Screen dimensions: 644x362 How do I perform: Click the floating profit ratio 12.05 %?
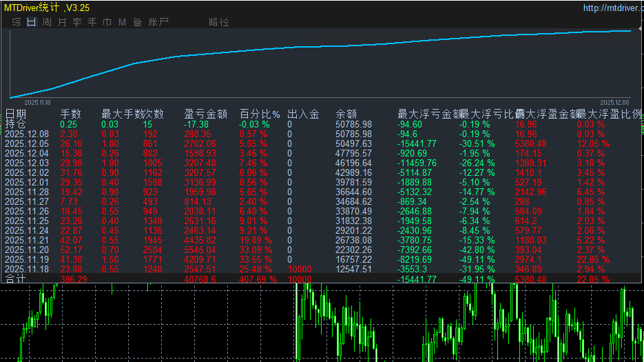point(593,143)
